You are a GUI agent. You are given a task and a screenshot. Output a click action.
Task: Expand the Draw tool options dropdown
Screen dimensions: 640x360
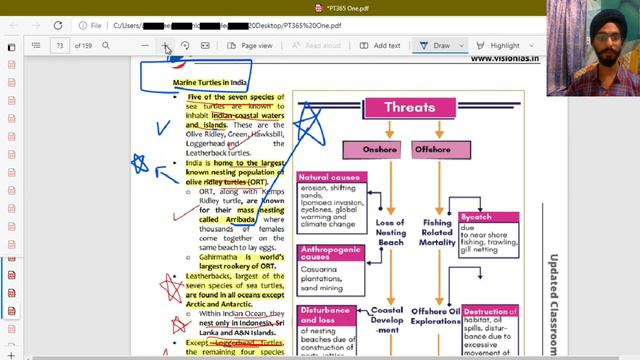coord(462,46)
